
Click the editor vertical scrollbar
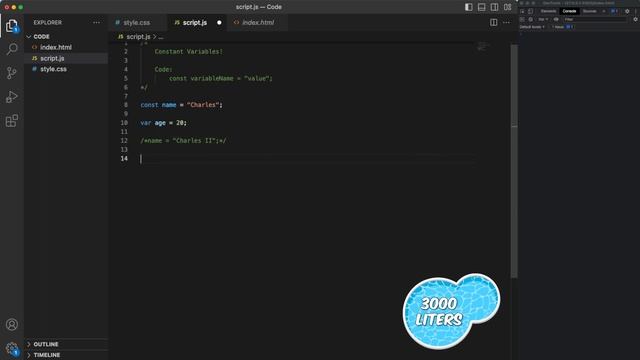click(514, 161)
